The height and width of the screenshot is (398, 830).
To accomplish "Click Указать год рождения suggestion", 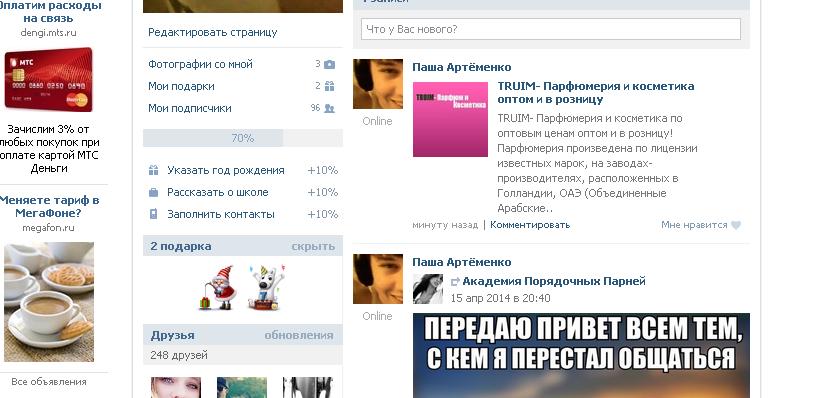I will pyautogui.click(x=226, y=170).
